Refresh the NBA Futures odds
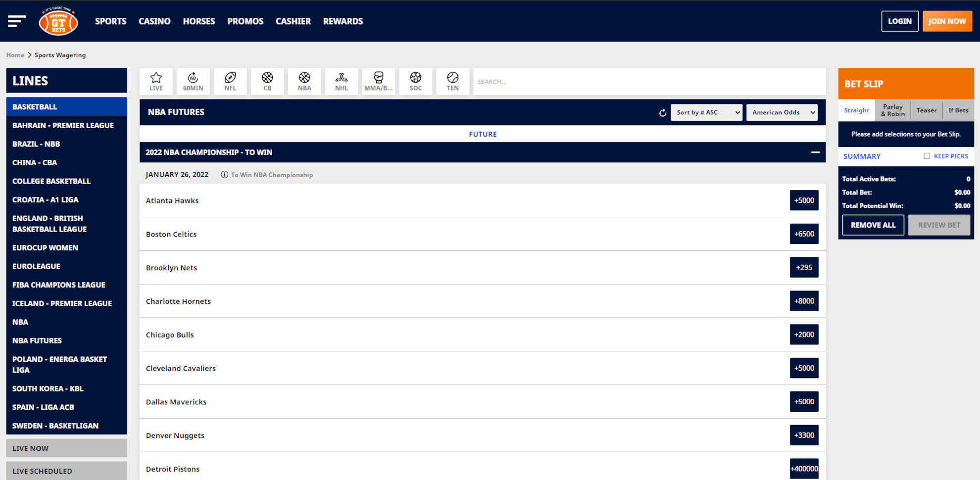This screenshot has width=980, height=480. pos(663,113)
